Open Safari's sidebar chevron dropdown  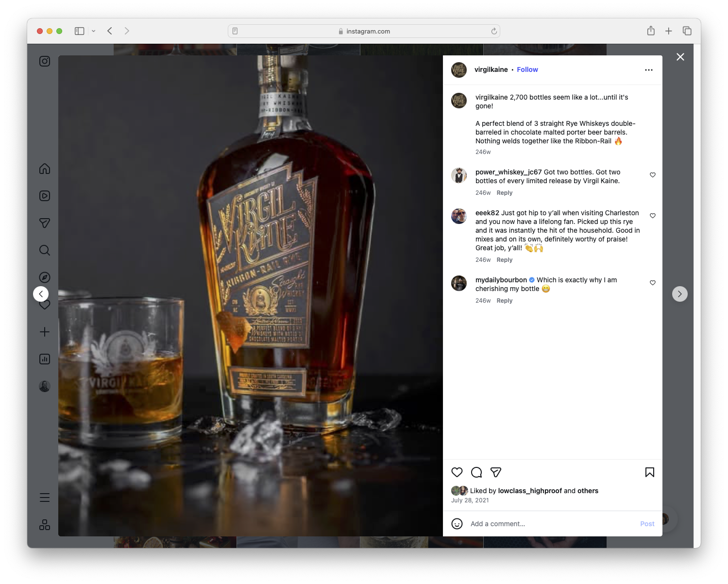tap(94, 31)
